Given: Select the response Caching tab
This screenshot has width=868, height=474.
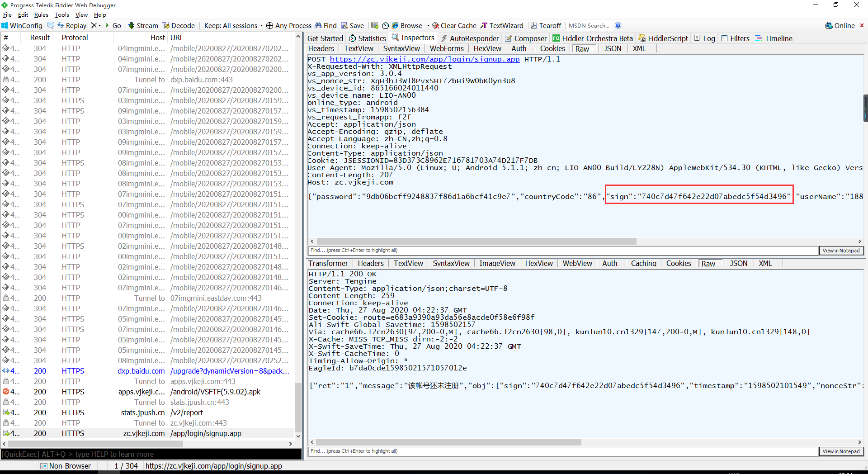Looking at the screenshot, I should coord(644,263).
